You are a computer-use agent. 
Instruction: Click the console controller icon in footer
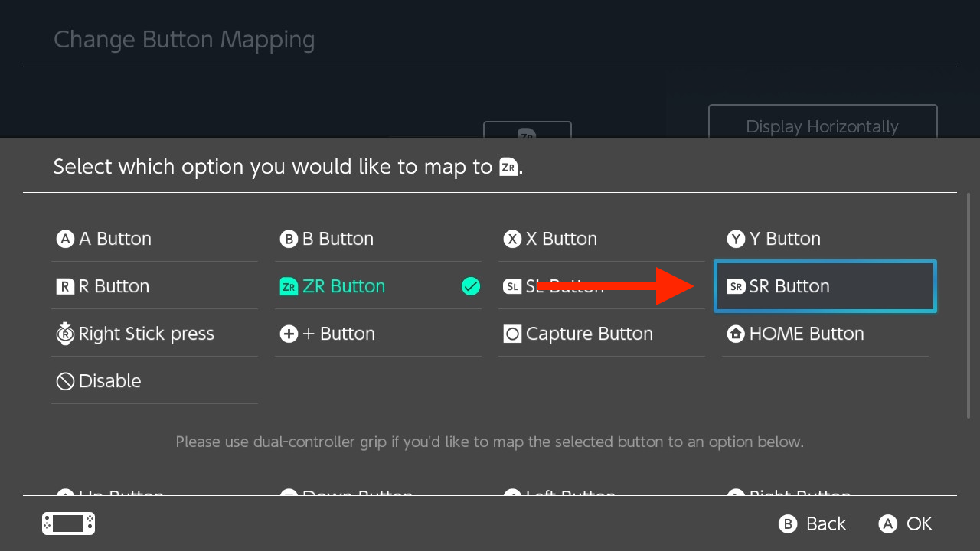(x=68, y=523)
